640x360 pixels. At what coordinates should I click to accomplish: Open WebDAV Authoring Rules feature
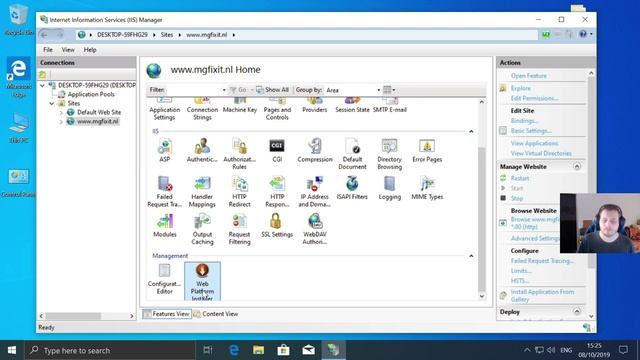click(315, 229)
